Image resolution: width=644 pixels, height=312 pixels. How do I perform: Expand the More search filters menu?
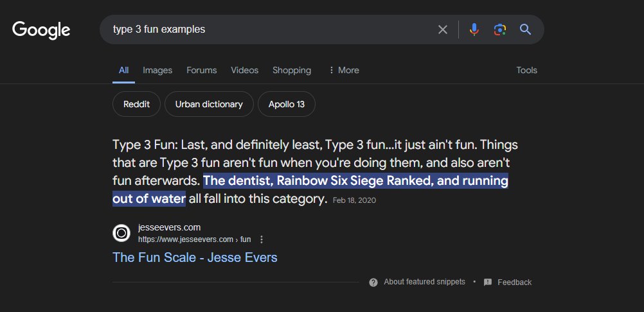[x=343, y=70]
